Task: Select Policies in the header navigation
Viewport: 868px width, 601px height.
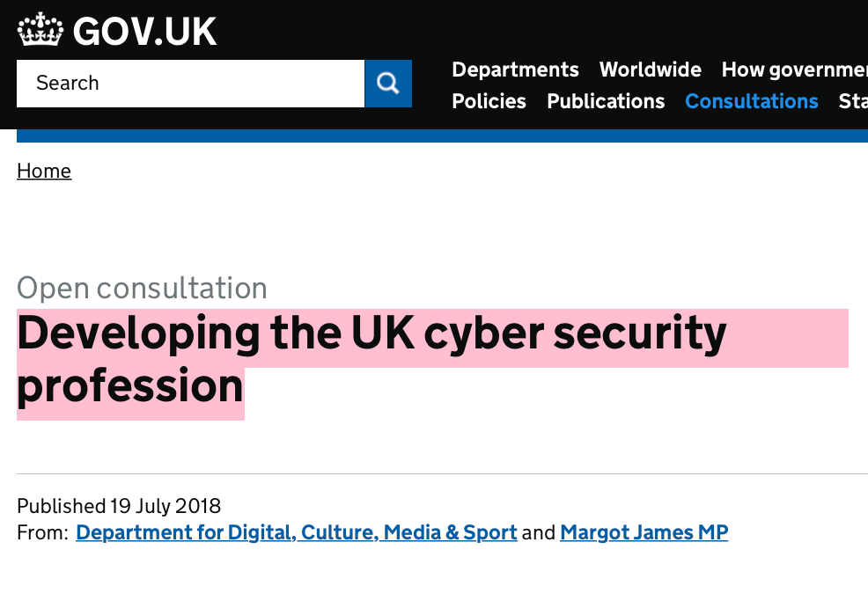Action: tap(489, 101)
